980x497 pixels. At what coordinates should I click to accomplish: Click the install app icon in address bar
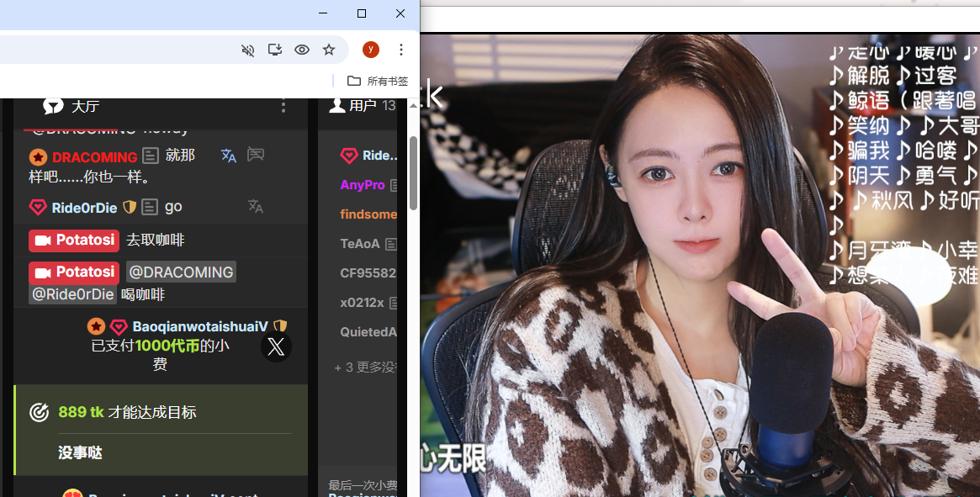click(274, 50)
